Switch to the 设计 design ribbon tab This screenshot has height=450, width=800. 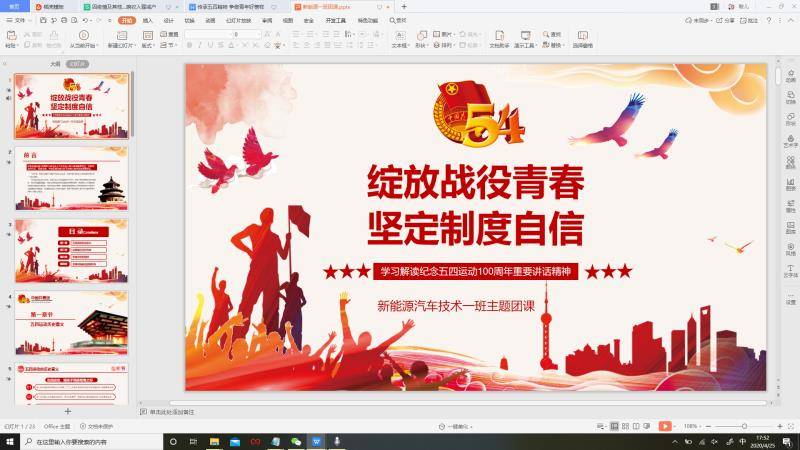(168, 19)
